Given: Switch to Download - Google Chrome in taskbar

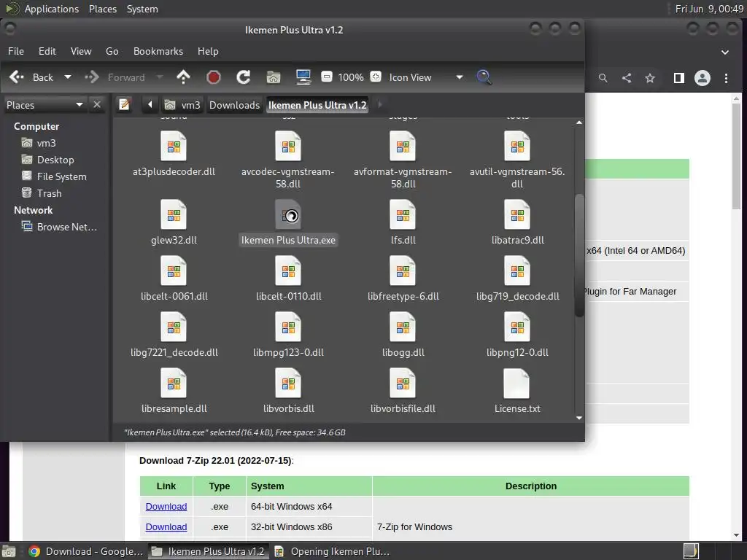Looking at the screenshot, I should pos(85,551).
